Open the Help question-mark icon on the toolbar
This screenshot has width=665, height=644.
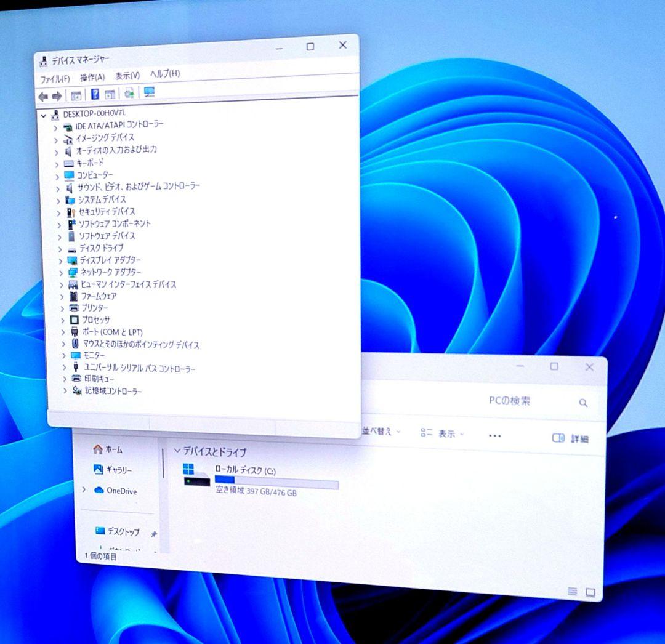pyautogui.click(x=94, y=95)
